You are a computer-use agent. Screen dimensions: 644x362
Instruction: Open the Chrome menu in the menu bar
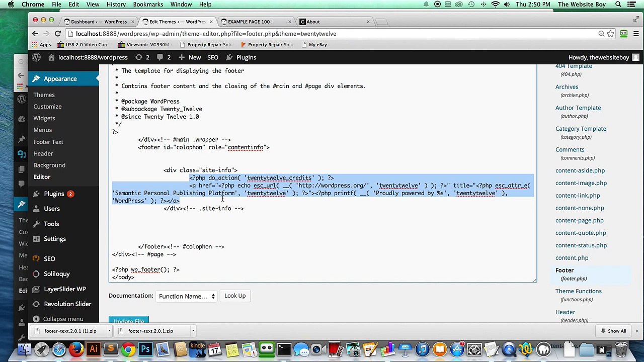tap(33, 5)
